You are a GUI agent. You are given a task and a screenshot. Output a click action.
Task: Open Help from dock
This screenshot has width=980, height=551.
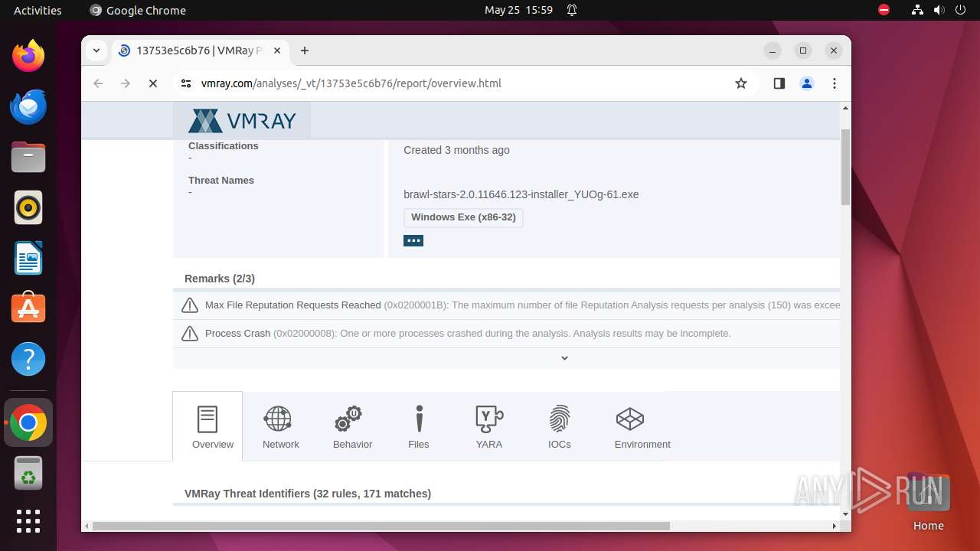point(28,359)
